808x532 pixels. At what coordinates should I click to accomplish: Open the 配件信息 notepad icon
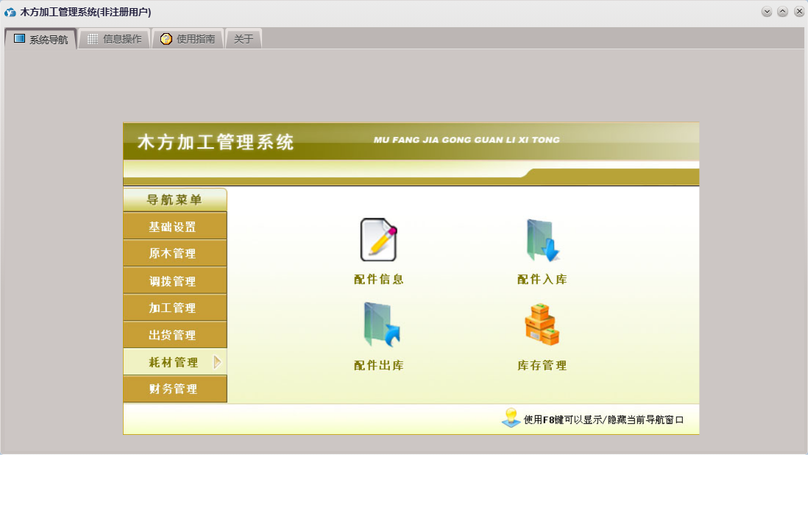tap(378, 240)
